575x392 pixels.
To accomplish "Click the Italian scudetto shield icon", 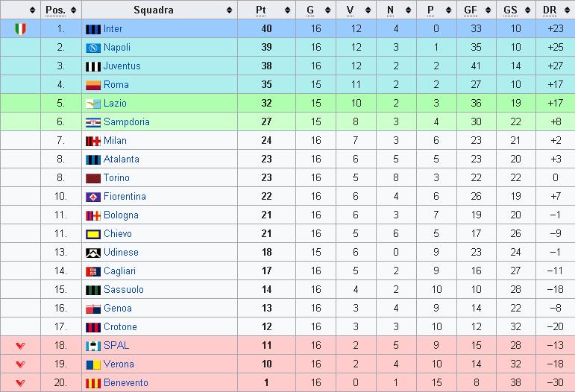I will click(21, 29).
